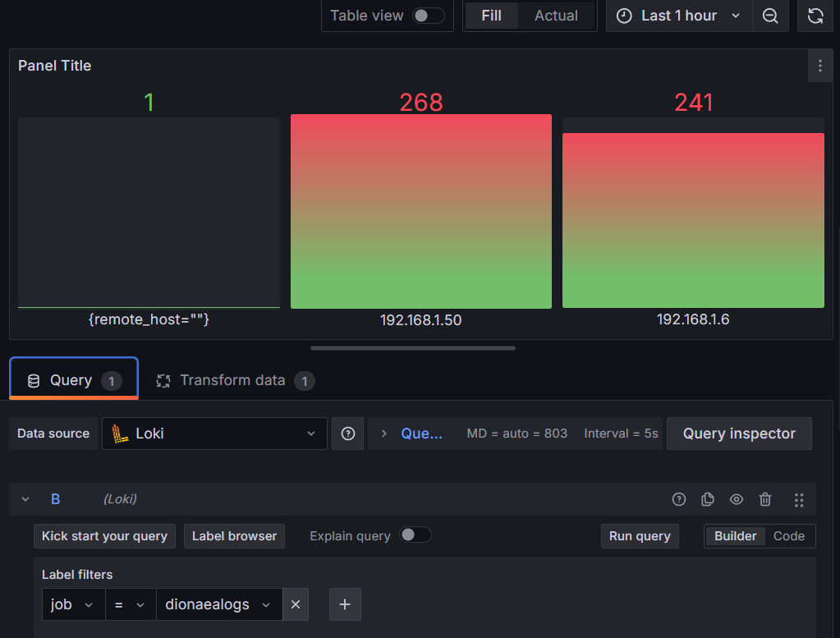Open the panel menu with three dots
Screen dimensions: 840x638
820,66
